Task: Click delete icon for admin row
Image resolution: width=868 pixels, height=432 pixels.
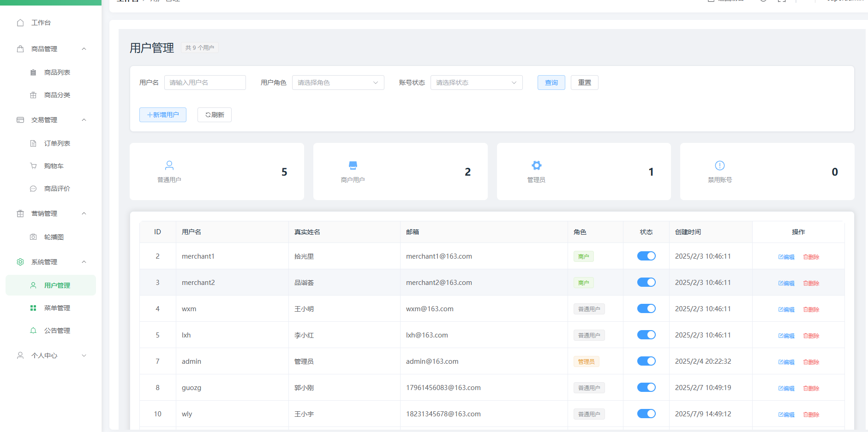Action: pyautogui.click(x=811, y=362)
